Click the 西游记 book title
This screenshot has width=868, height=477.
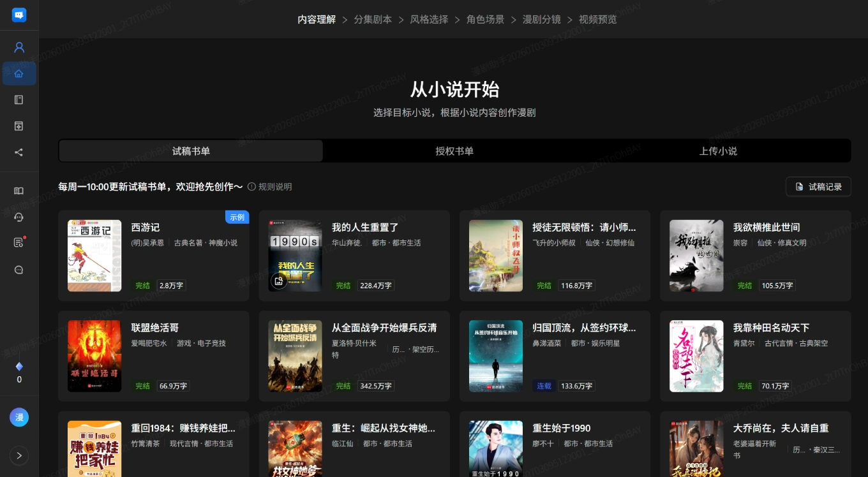(x=145, y=228)
